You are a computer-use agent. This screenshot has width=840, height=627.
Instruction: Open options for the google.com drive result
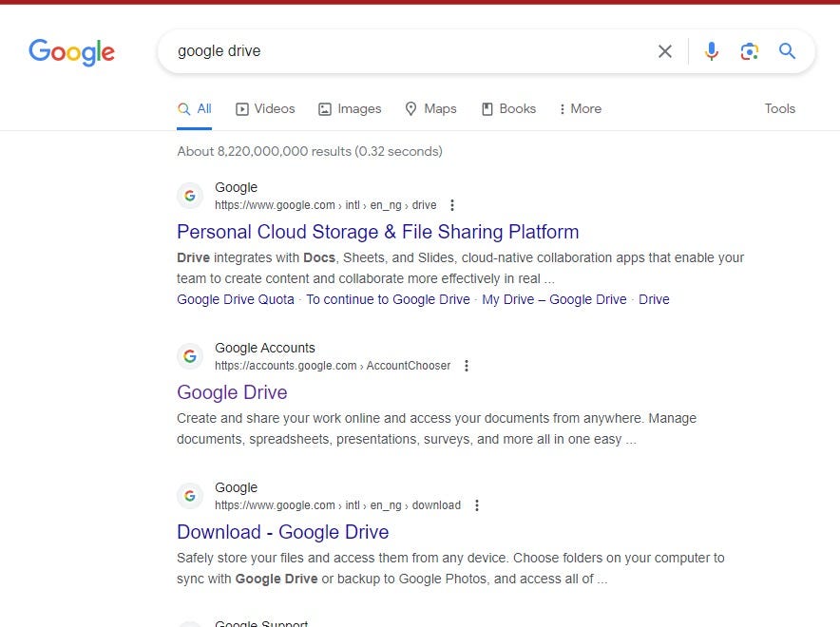[x=452, y=205]
